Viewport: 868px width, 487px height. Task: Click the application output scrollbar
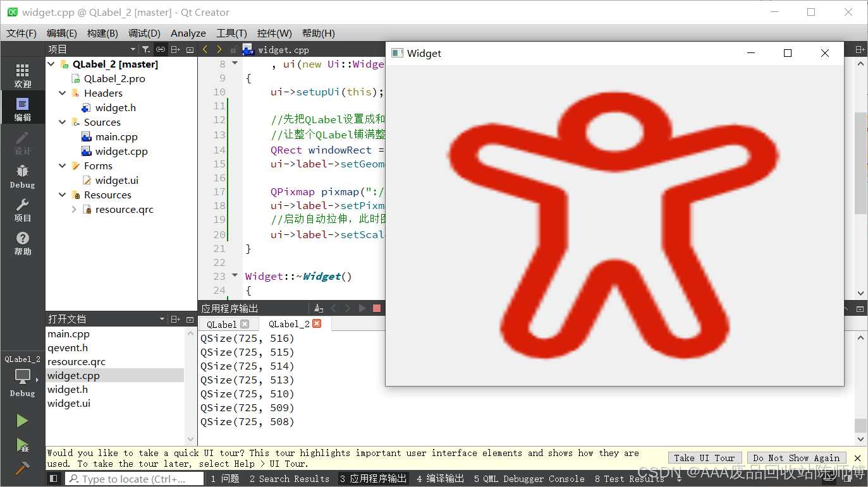point(860,424)
